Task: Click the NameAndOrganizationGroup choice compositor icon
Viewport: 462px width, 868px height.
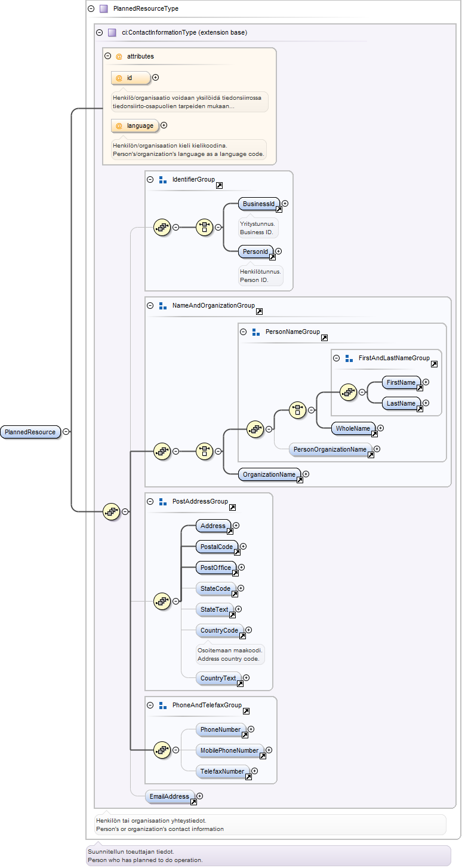Action: click(x=205, y=452)
